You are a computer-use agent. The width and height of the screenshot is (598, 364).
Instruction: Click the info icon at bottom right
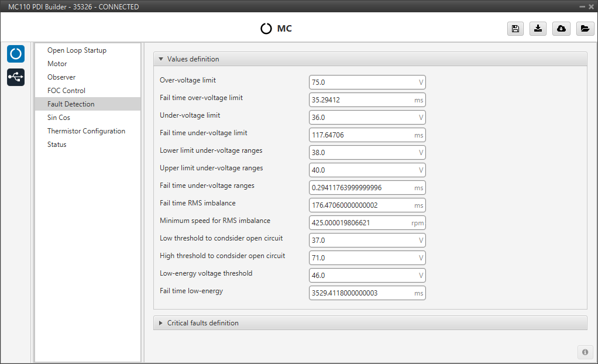[585, 352]
